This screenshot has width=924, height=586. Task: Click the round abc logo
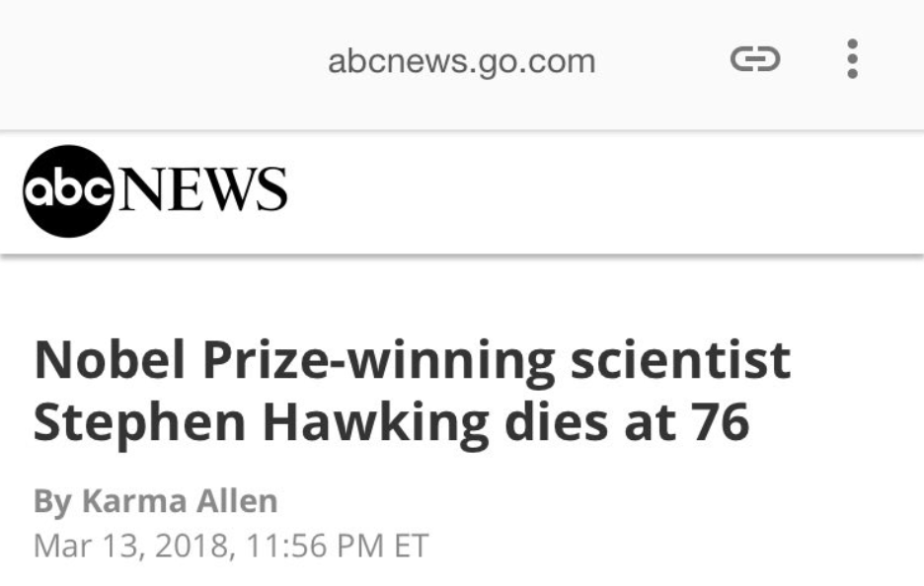[x=65, y=190]
